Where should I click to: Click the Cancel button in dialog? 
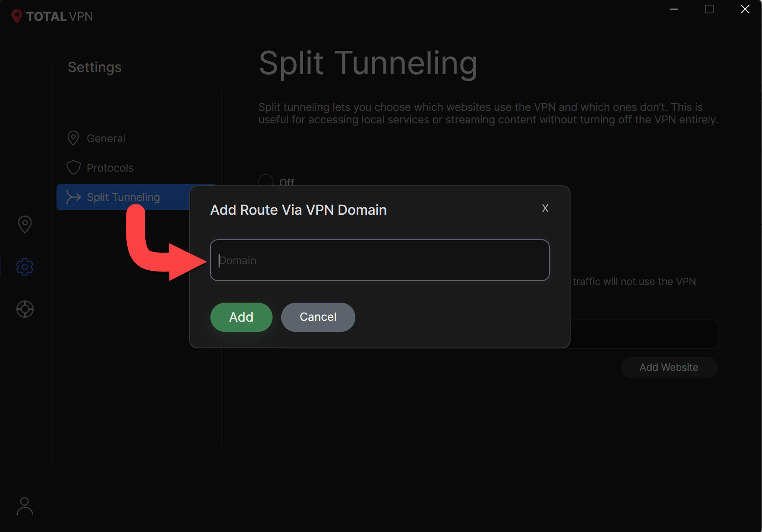[318, 317]
